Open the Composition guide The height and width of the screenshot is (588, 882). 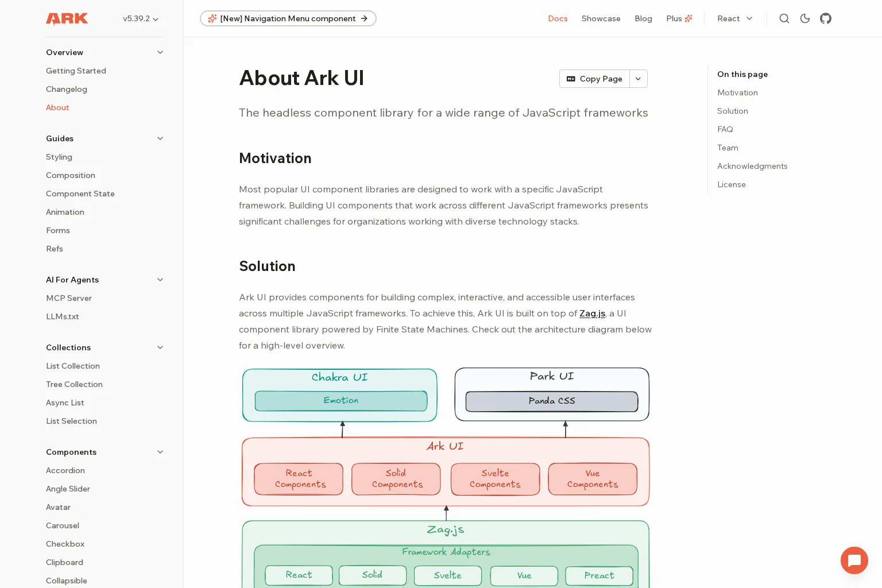[71, 175]
